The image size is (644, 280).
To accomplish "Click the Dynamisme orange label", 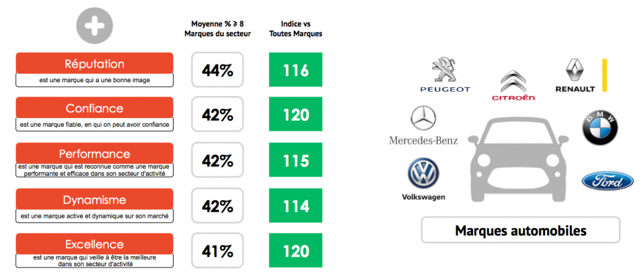I will (94, 200).
